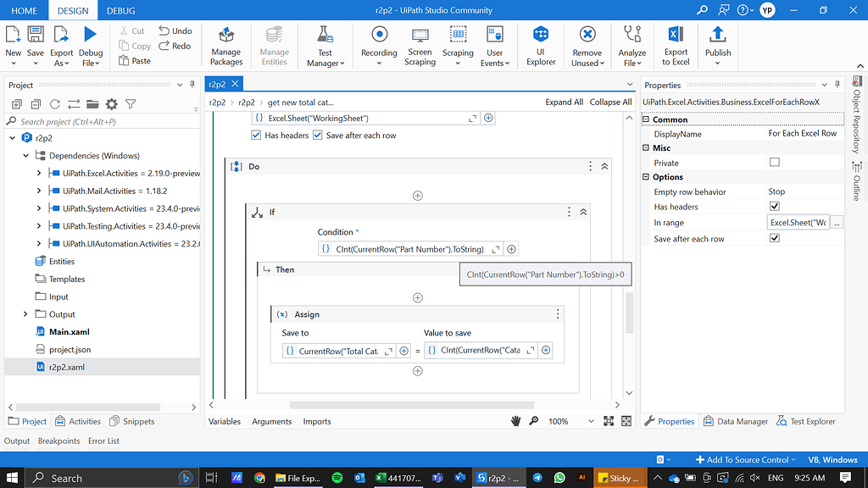Switch to Data Manager tab
868x488 pixels.
(736, 422)
